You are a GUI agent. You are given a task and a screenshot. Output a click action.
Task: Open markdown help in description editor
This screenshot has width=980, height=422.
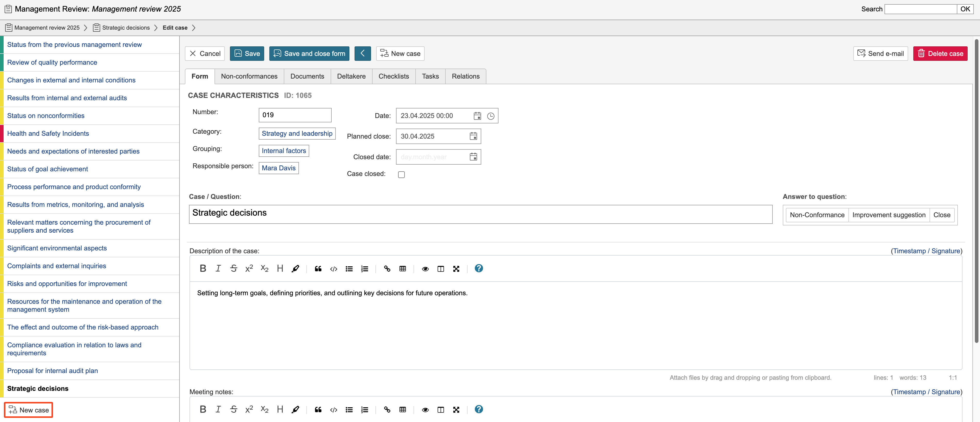[x=479, y=269]
